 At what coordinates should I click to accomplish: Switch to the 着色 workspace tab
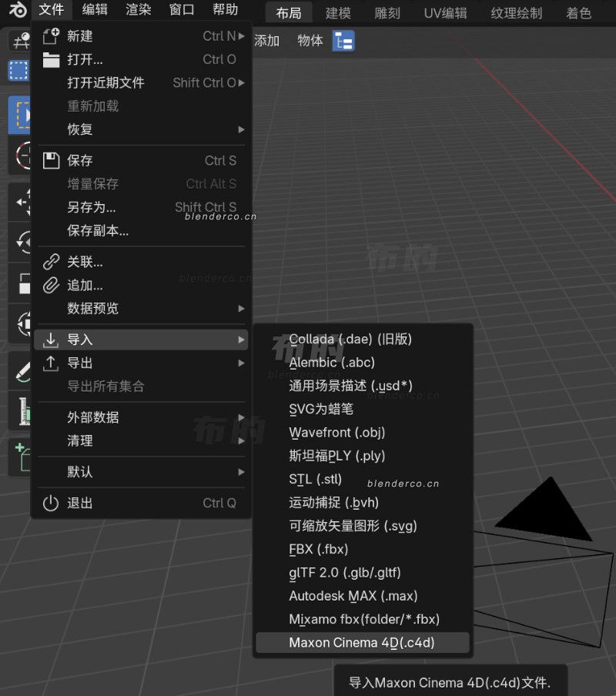pos(579,13)
